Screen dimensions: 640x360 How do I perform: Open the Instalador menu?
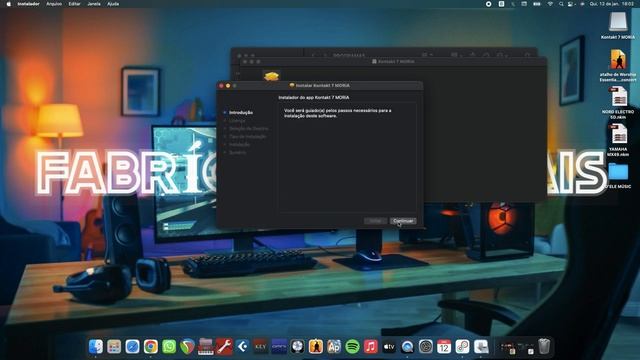point(29,4)
